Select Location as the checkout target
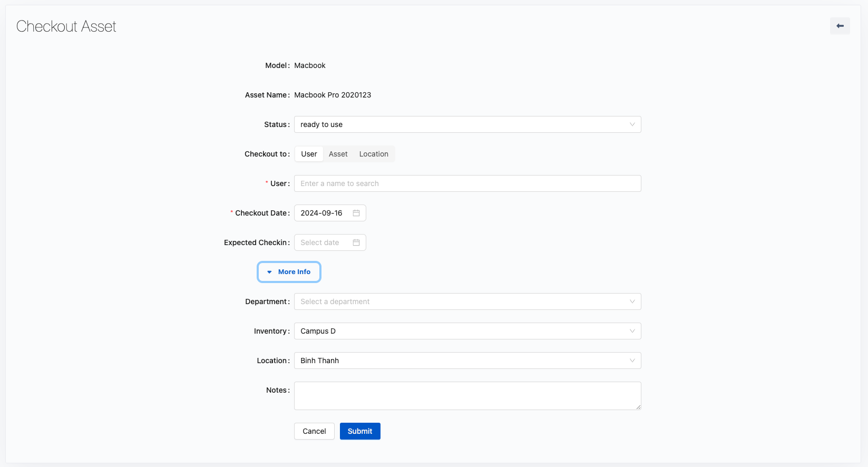 [374, 154]
